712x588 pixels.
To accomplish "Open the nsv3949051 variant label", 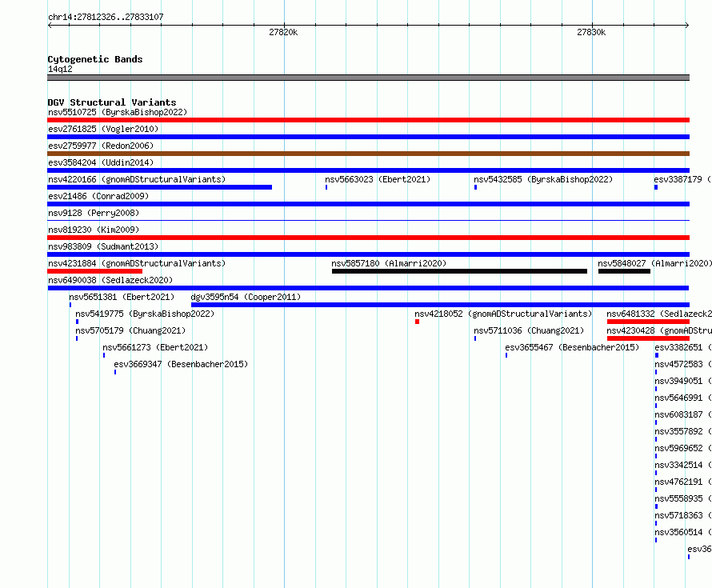I will point(683,381).
